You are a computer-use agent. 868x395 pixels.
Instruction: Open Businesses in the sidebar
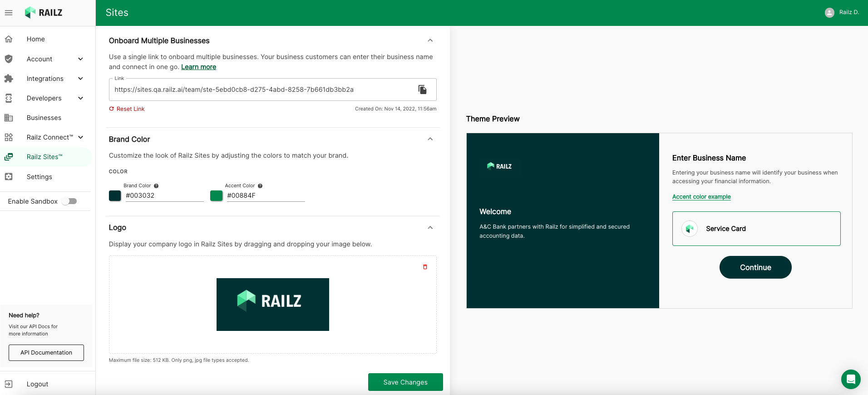[44, 118]
